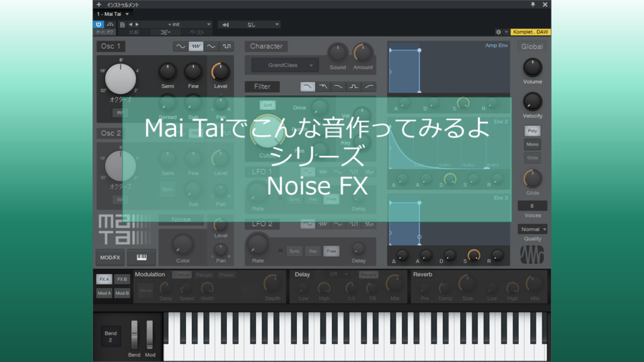This screenshot has height=362, width=644.
Task: Enable Mono voice mode
Action: (x=532, y=145)
